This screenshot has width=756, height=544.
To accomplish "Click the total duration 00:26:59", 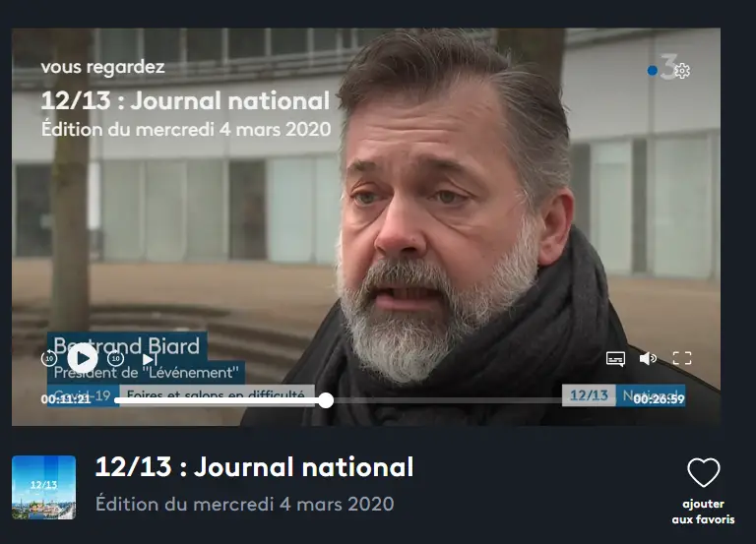I will click(659, 399).
